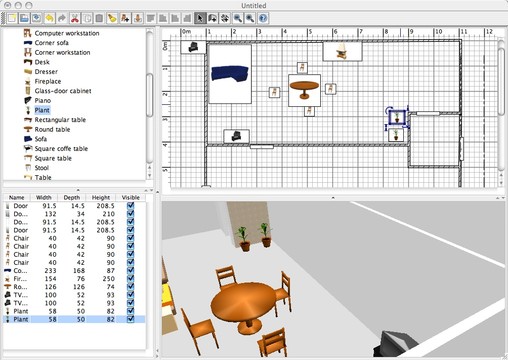Switch to create walls mode
The height and width of the screenshot is (360, 508).
213,18
